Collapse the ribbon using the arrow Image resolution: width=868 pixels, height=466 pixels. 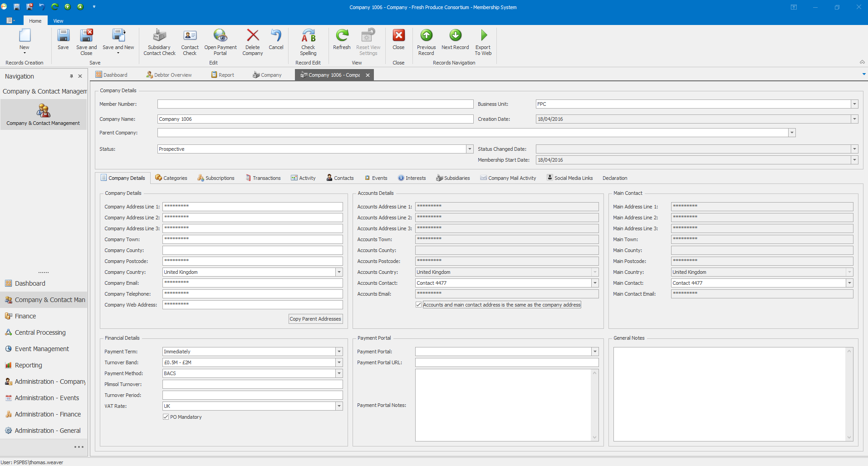[862, 62]
